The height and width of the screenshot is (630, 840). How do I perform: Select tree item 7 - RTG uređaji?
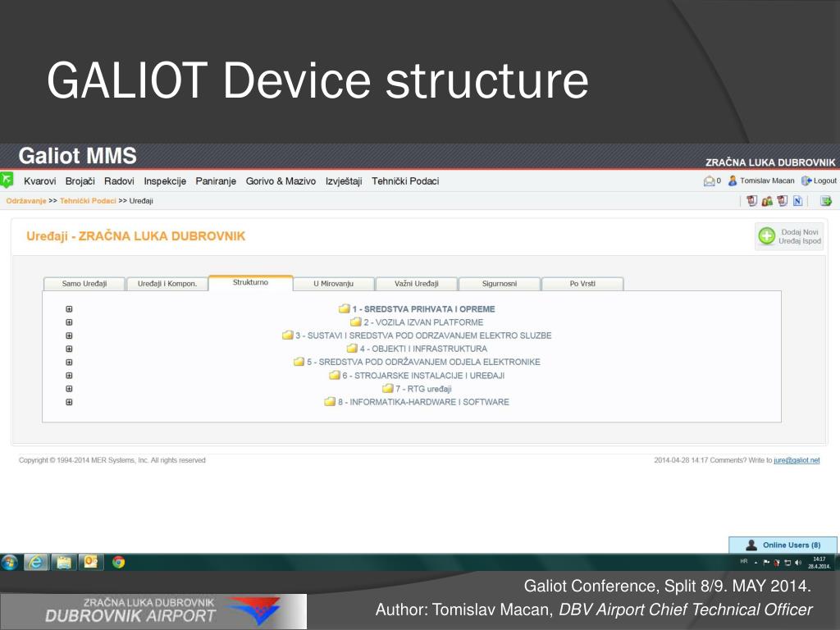(x=423, y=389)
